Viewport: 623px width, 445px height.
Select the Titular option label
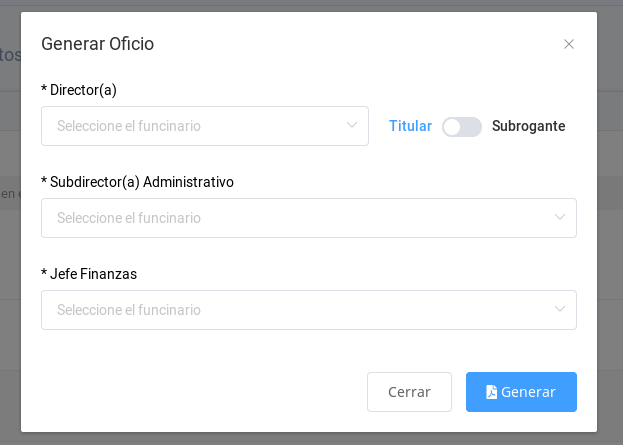point(410,126)
